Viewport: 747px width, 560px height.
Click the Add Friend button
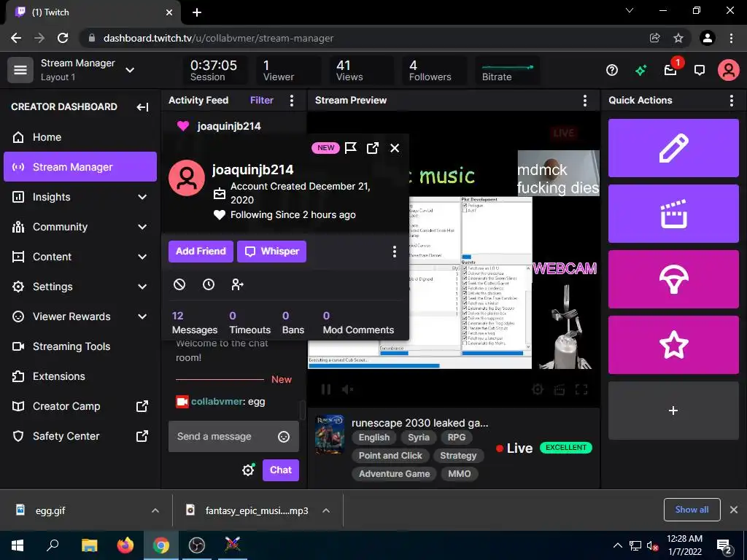point(201,252)
